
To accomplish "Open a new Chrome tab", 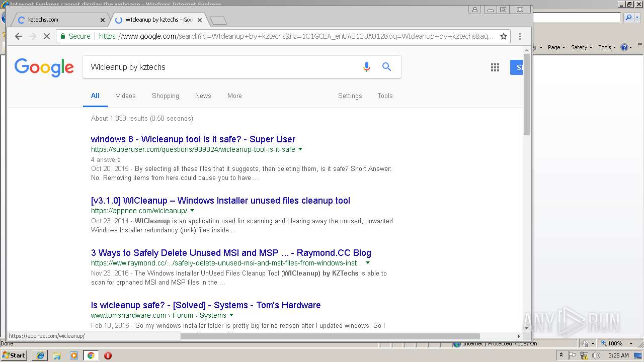I will (x=218, y=20).
